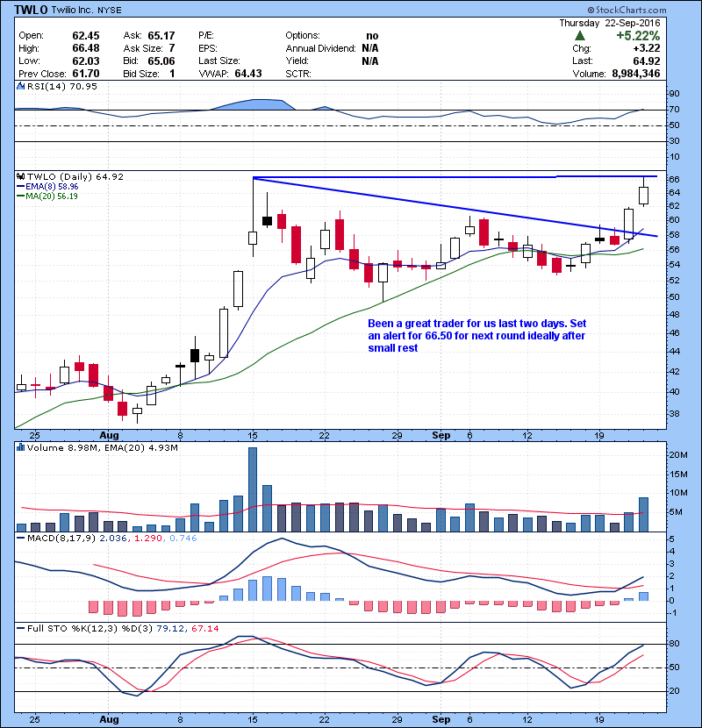Click the Options value 'no'
The width and height of the screenshot is (702, 728).
pyautogui.click(x=372, y=36)
